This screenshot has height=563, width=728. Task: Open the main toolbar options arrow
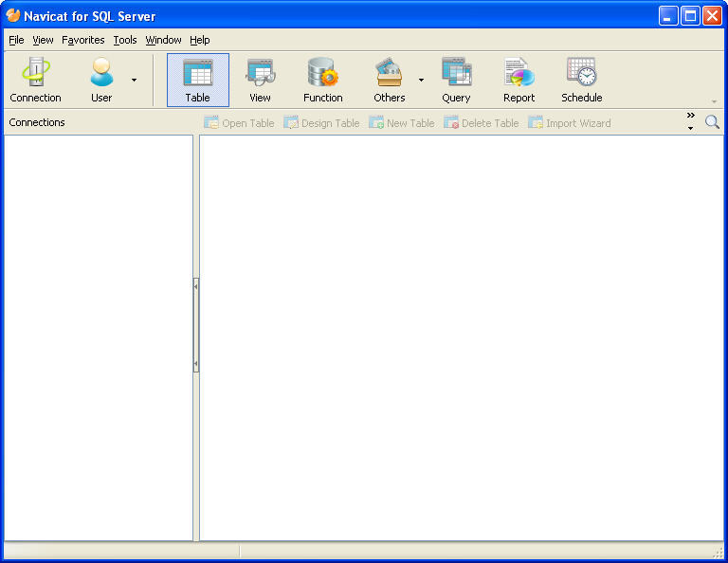pos(714,101)
